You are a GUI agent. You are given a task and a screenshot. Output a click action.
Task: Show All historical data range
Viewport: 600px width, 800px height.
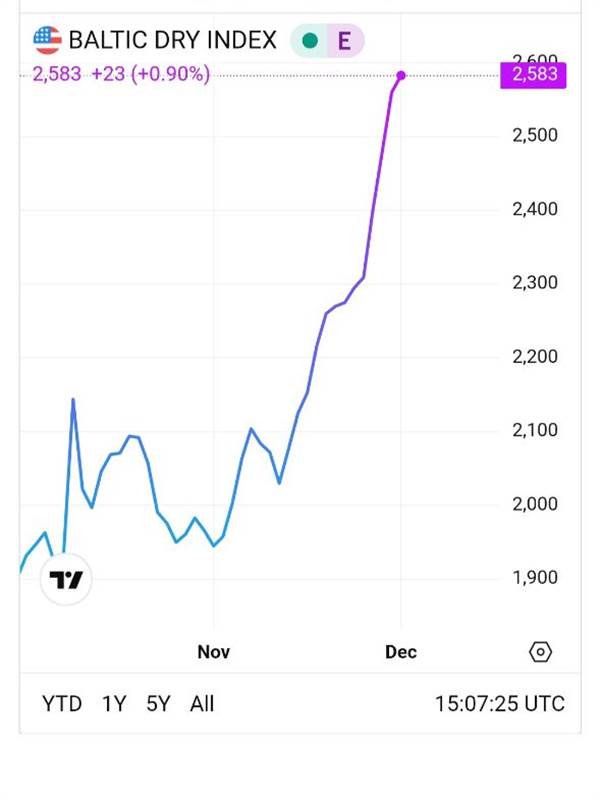202,704
